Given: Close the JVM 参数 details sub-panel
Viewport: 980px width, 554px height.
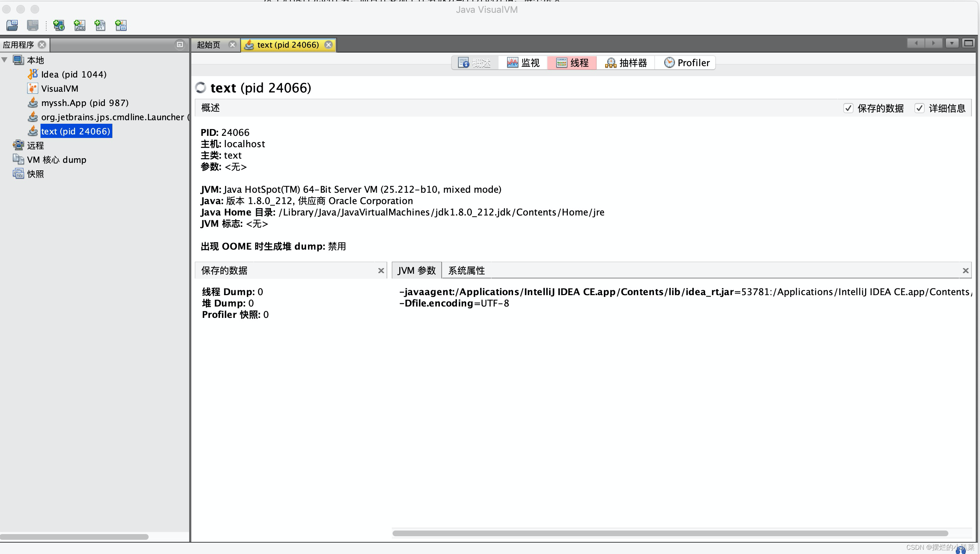Looking at the screenshot, I should pos(965,271).
